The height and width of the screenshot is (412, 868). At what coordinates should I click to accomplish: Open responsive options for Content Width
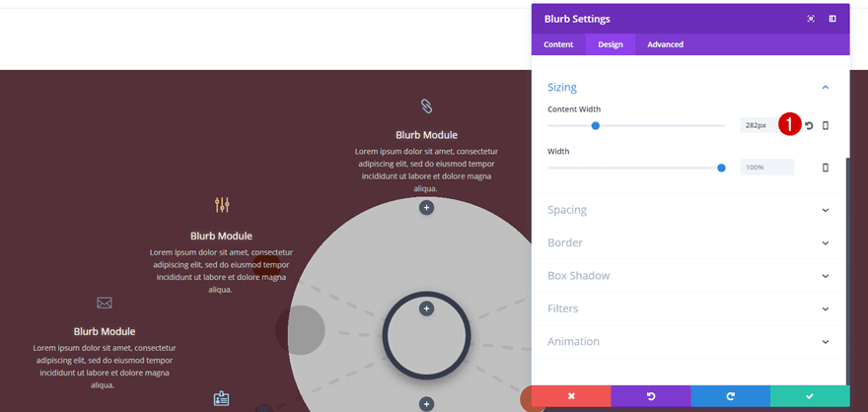click(x=826, y=125)
